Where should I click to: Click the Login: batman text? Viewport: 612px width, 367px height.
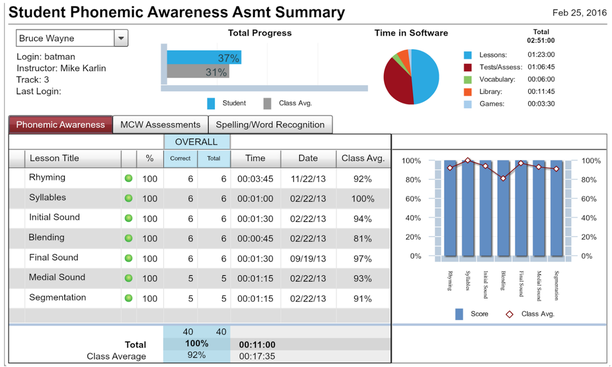click(x=46, y=57)
